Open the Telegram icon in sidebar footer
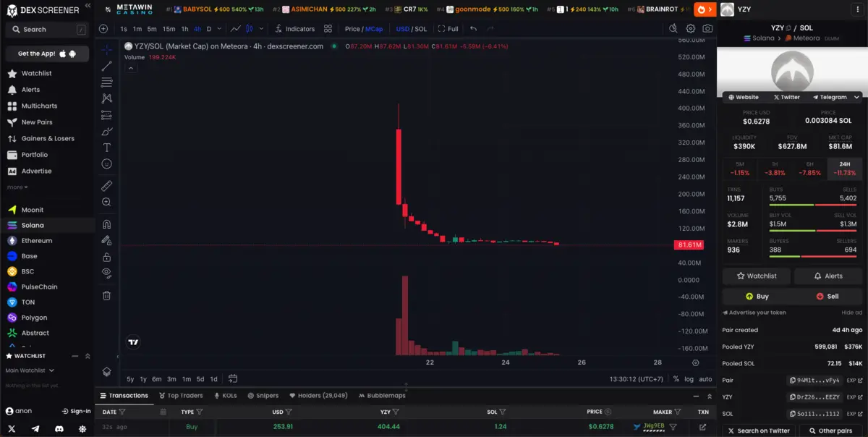Screen dimensions: 868x437 pos(35,429)
